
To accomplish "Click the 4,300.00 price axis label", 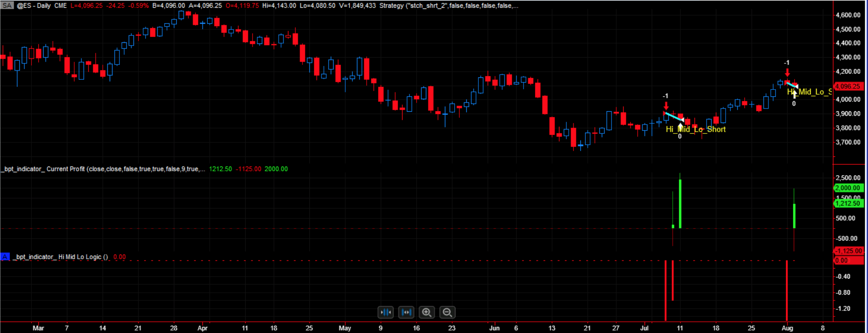I will (849, 57).
